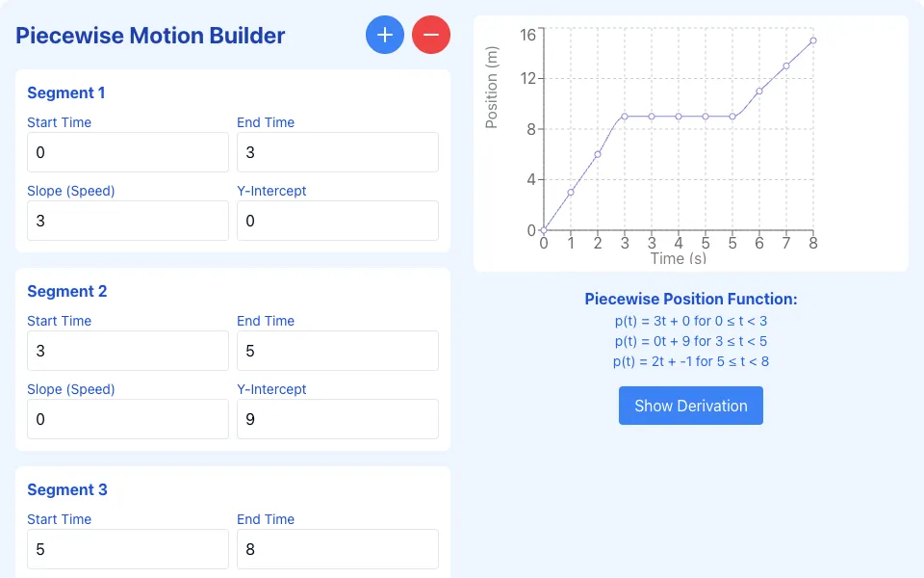Focus Segment 1 Start Time field
This screenshot has width=924, height=578.
(128, 152)
